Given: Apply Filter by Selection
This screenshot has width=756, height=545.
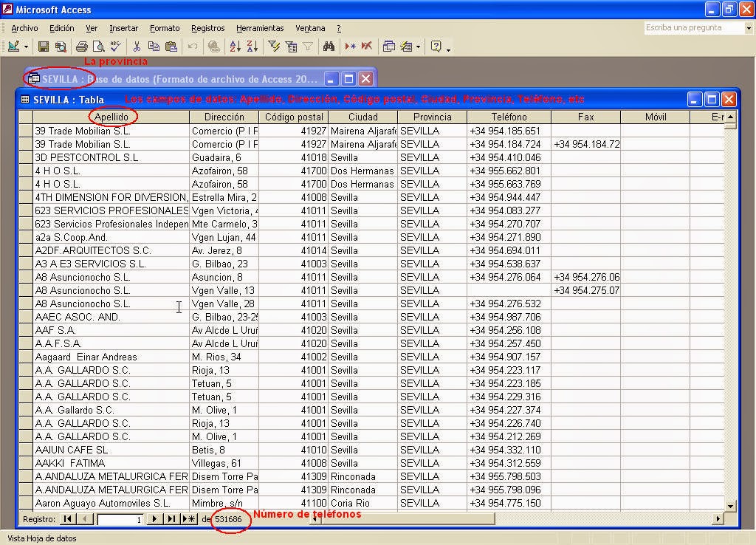Looking at the screenshot, I should point(275,47).
